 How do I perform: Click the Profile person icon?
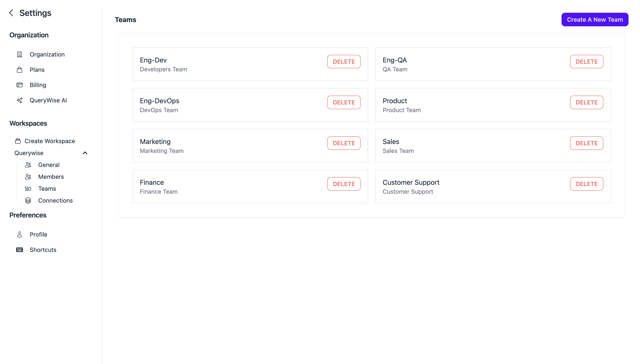pos(20,234)
